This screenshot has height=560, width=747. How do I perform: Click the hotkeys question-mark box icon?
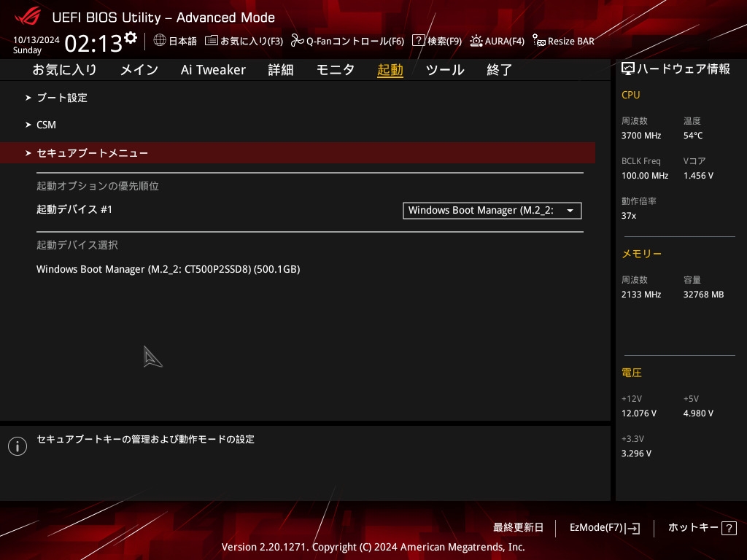point(729,528)
